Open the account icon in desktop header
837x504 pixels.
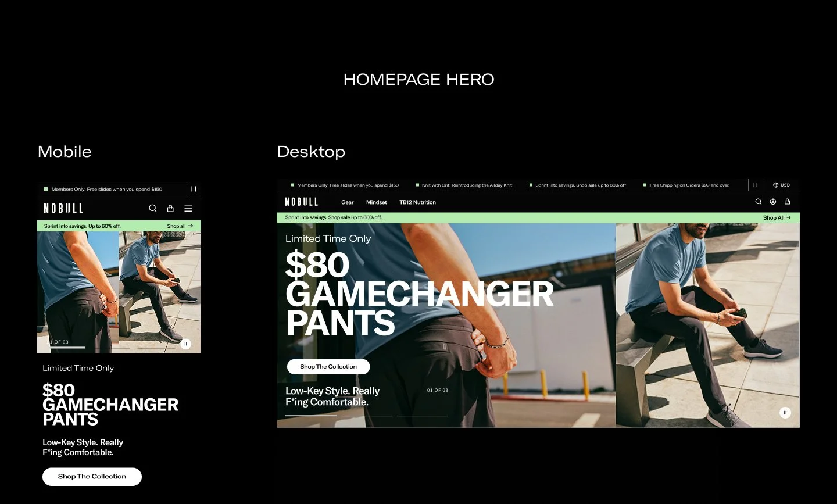pos(773,202)
